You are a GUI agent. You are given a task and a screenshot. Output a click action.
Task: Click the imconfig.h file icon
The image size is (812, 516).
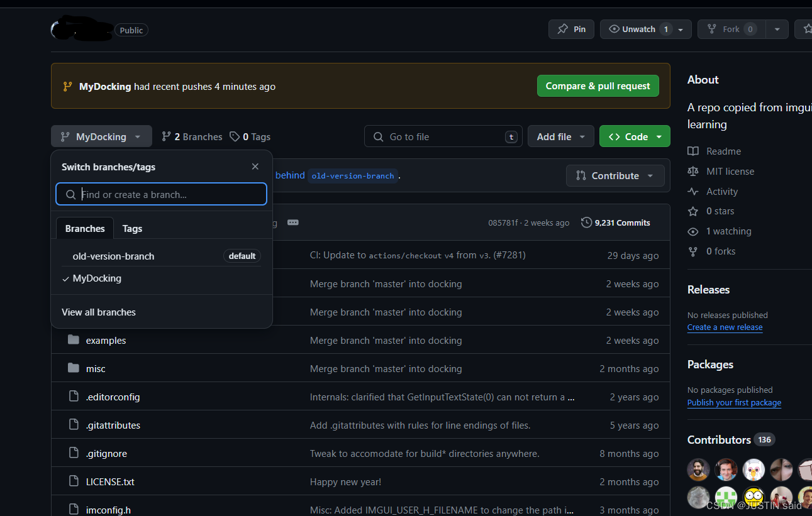[x=74, y=510]
